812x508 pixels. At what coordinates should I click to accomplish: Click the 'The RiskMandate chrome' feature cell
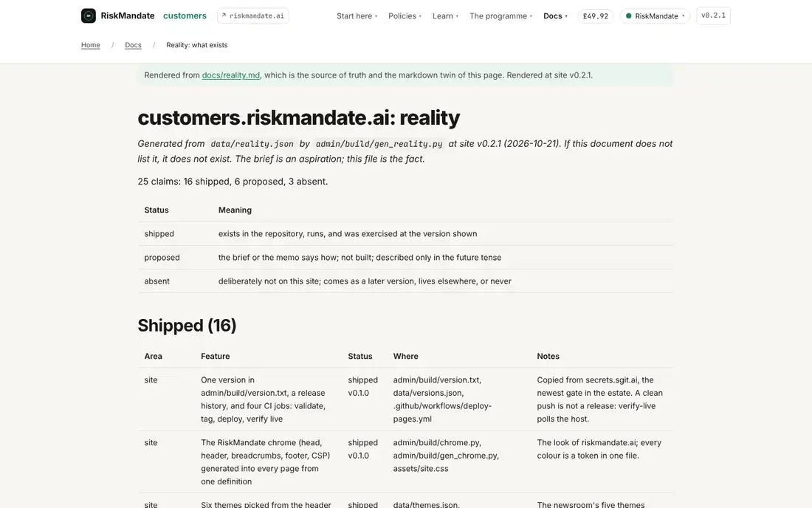point(266,462)
